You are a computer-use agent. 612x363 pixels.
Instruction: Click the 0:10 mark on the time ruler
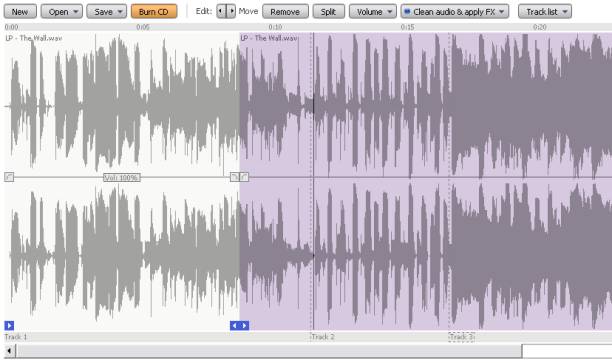(x=275, y=27)
